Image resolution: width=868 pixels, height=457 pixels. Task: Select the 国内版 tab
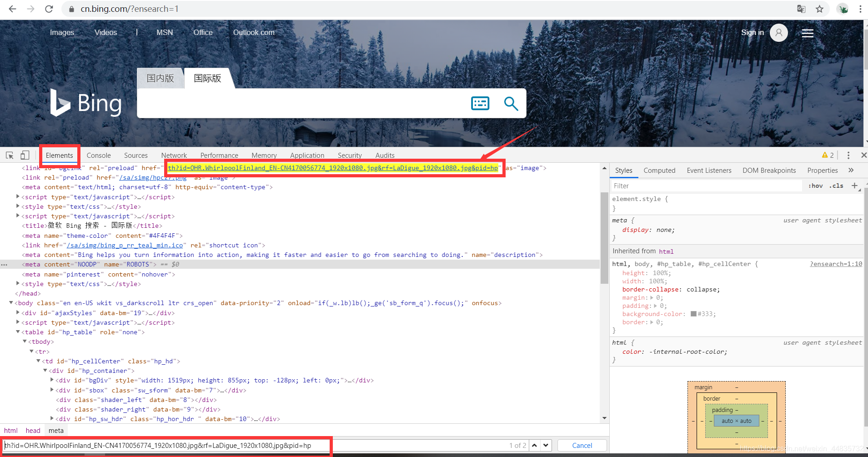(x=160, y=78)
